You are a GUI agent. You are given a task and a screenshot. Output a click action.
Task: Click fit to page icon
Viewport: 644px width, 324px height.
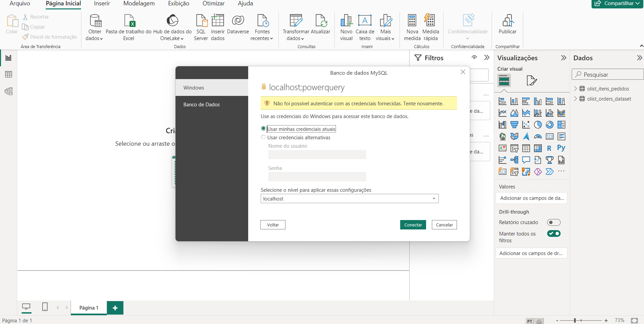coord(634,321)
